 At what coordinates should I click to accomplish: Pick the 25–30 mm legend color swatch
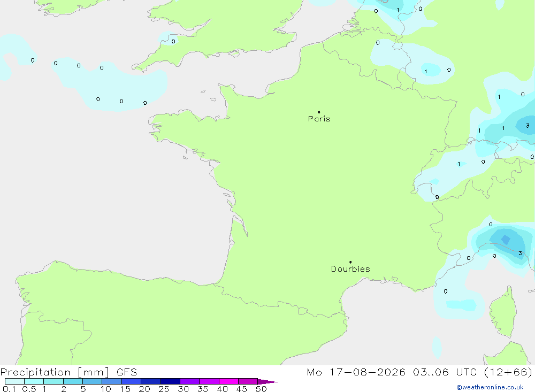170,381
